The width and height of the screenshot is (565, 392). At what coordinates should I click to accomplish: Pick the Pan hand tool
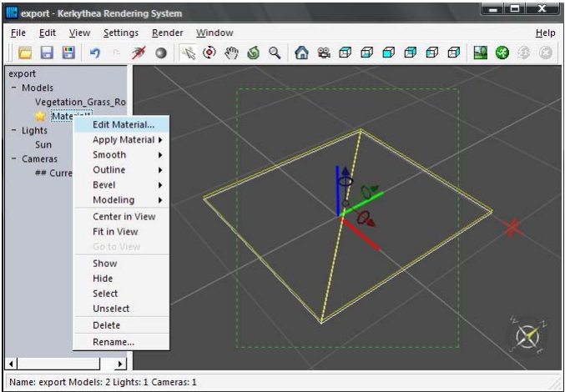pyautogui.click(x=231, y=53)
